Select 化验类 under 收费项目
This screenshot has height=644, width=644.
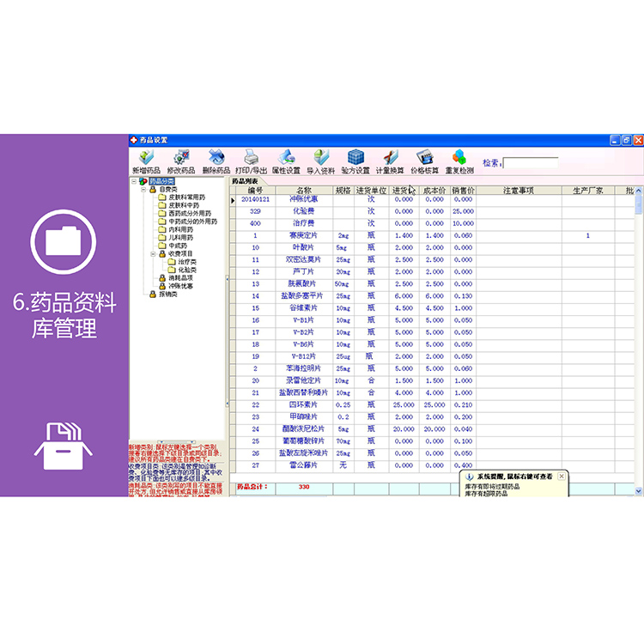(187, 270)
